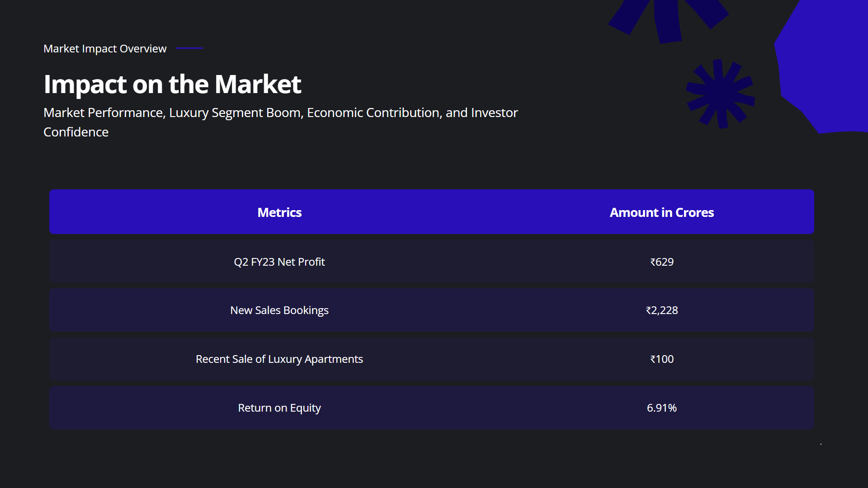The height and width of the screenshot is (488, 868).
Task: Click the purple line beside the overview label
Action: click(x=189, y=48)
